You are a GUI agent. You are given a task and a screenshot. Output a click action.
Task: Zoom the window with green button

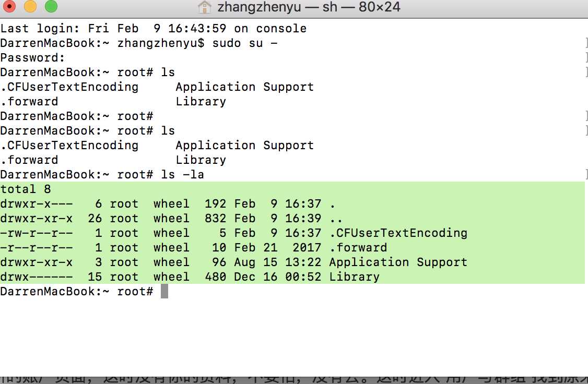[51, 7]
